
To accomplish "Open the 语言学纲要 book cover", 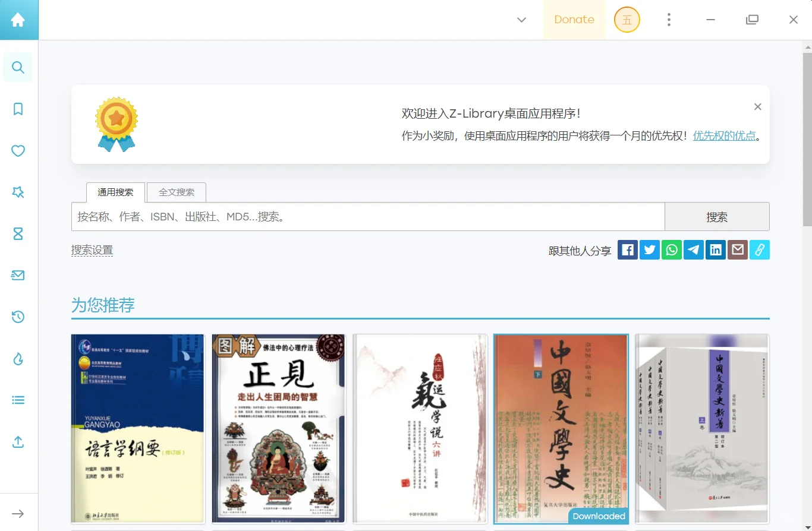I will pyautogui.click(x=138, y=429).
